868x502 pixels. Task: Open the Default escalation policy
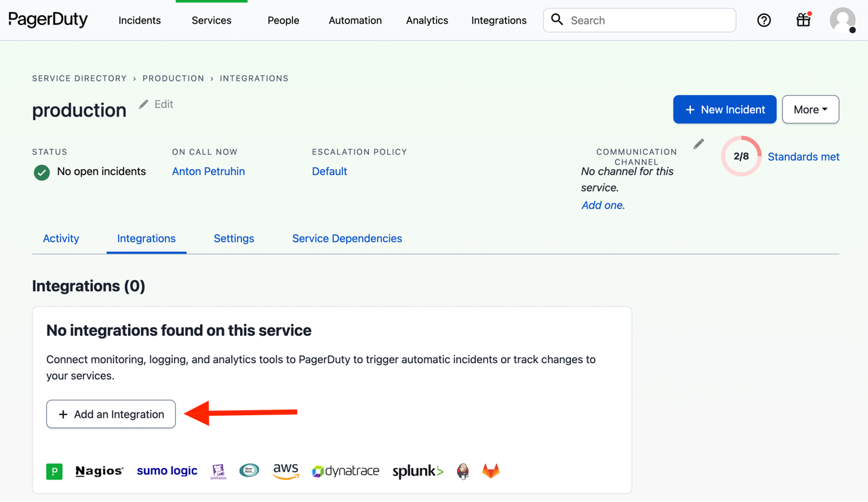pyautogui.click(x=330, y=172)
